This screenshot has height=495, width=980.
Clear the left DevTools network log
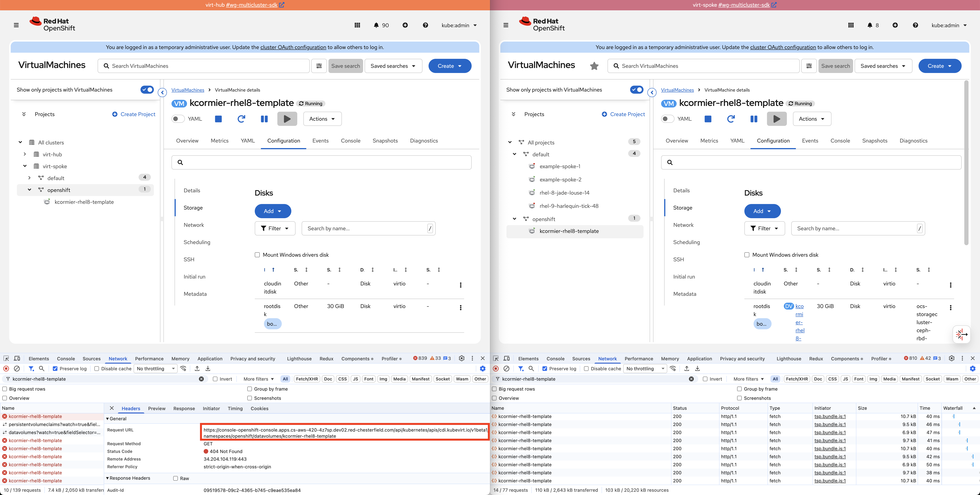click(17, 369)
